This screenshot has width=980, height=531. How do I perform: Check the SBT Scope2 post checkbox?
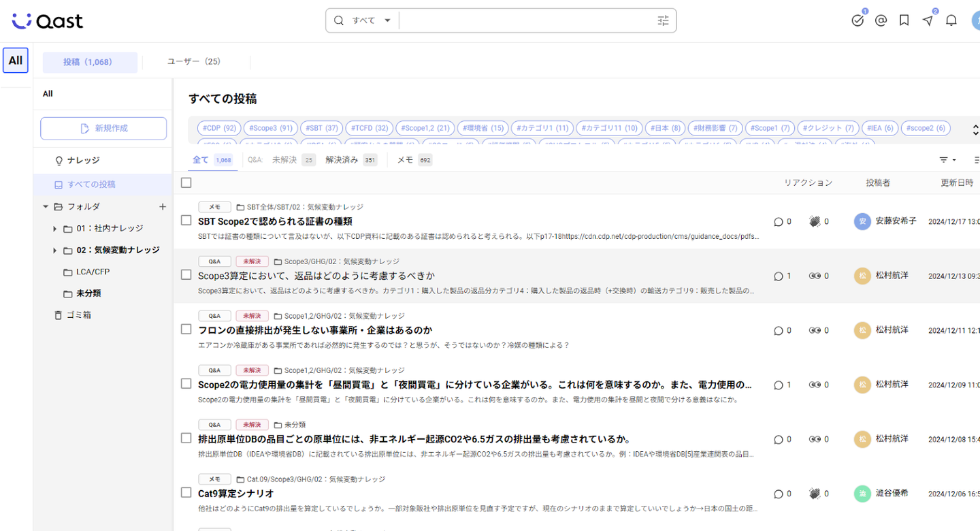186,221
